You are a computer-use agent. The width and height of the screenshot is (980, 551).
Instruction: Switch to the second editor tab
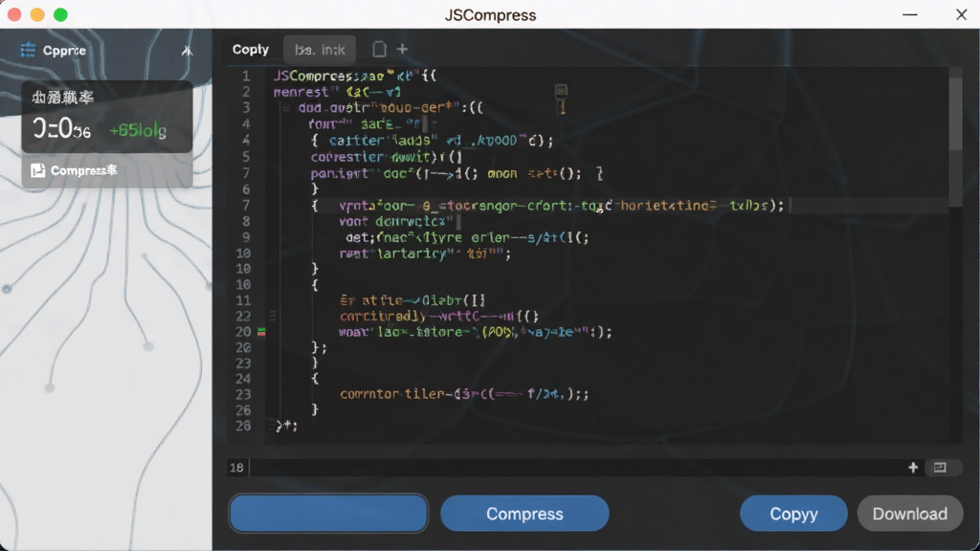pos(320,50)
